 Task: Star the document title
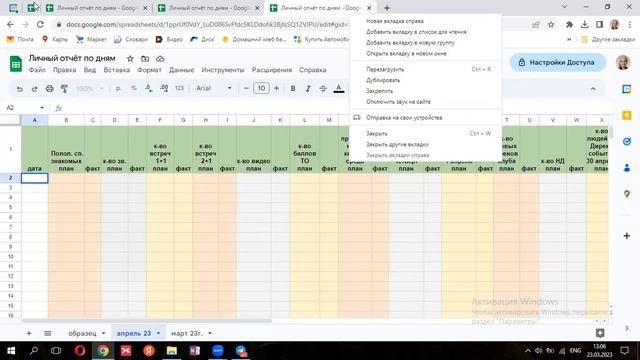tap(130, 59)
